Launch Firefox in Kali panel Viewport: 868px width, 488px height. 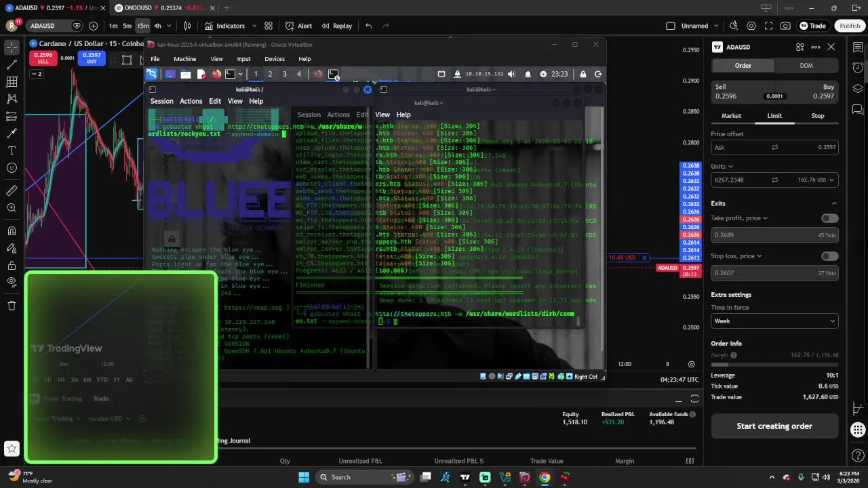point(216,74)
